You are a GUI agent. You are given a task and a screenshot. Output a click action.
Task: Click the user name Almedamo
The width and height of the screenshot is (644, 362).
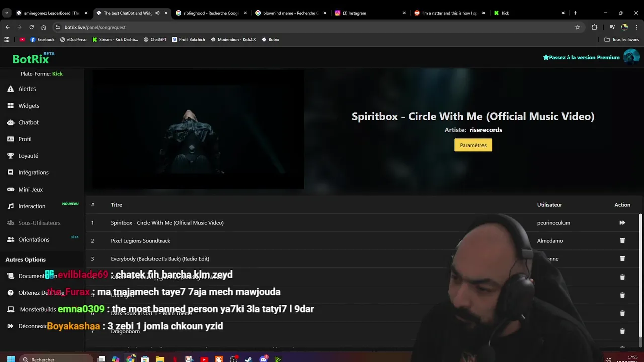[550, 241]
